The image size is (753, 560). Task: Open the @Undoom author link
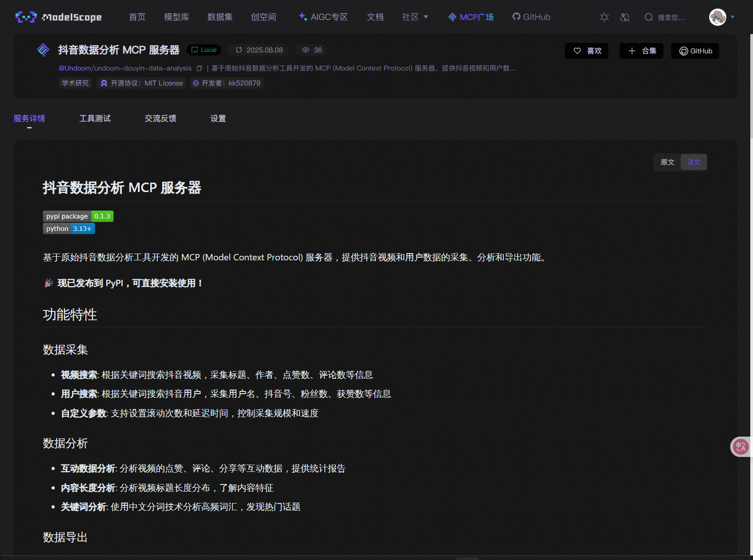click(x=75, y=68)
